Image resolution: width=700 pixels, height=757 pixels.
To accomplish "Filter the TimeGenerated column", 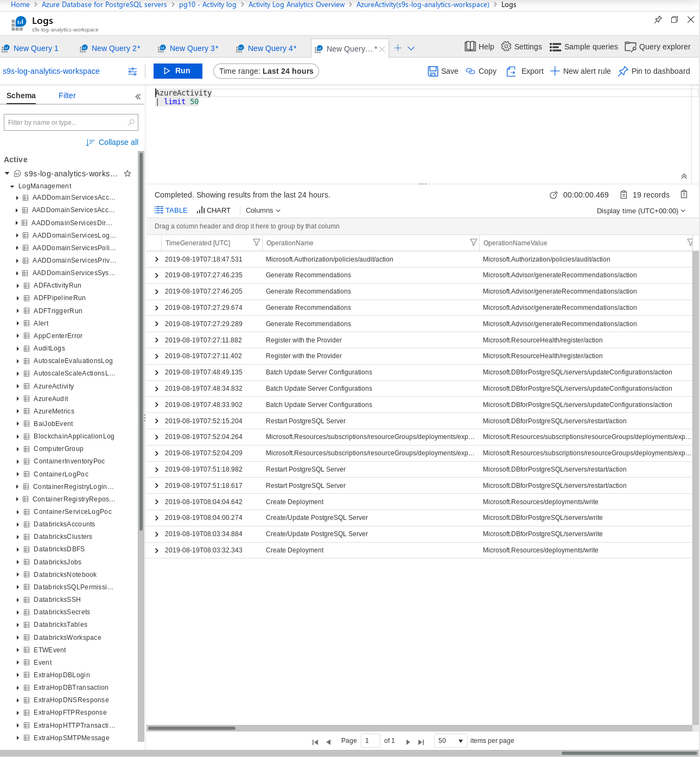I will pos(257,243).
